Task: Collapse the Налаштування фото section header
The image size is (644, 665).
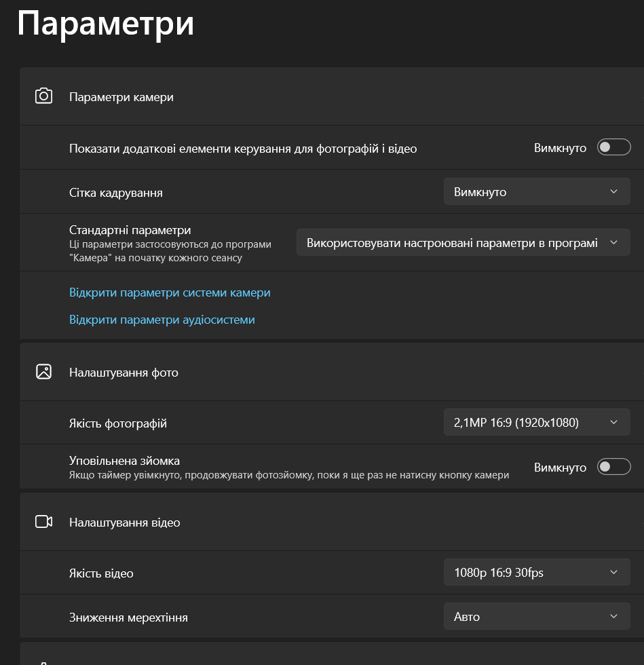Action: pyautogui.click(x=332, y=372)
